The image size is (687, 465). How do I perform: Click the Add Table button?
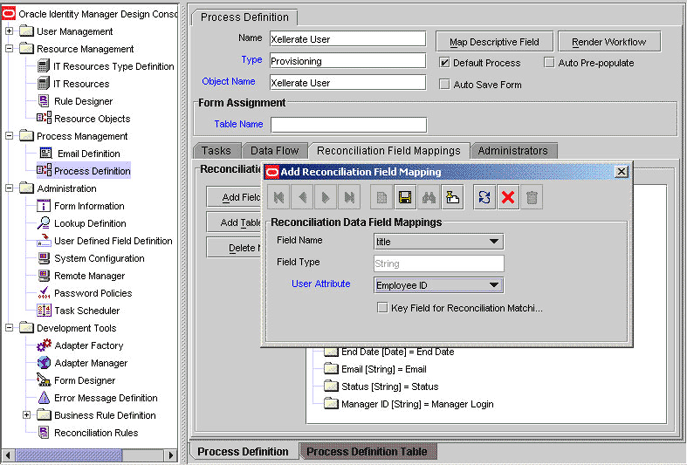(x=234, y=223)
